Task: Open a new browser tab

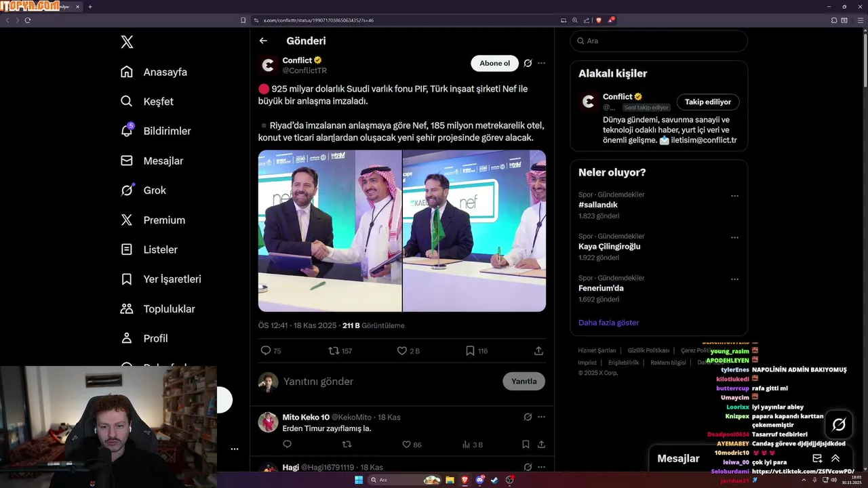Action: [90, 7]
